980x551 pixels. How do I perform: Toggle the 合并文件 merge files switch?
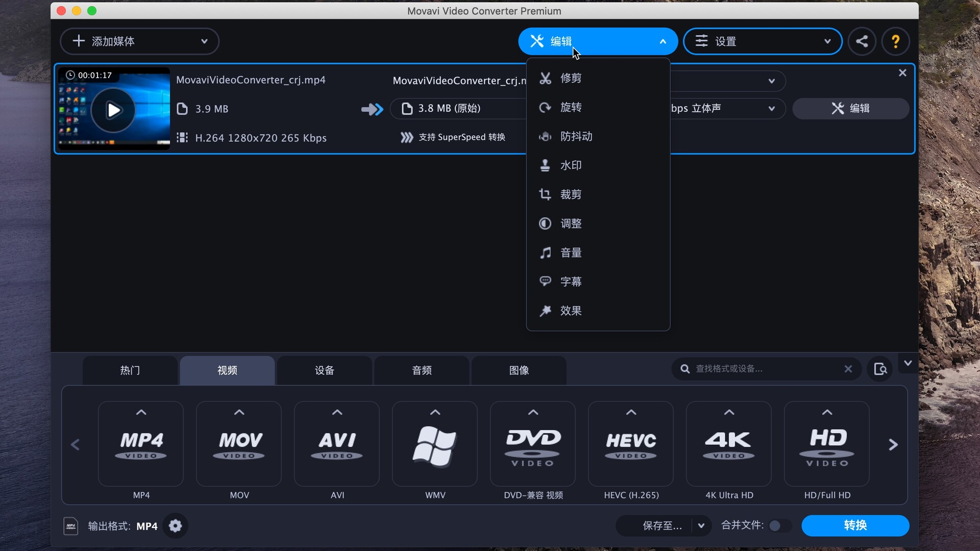[780, 525]
